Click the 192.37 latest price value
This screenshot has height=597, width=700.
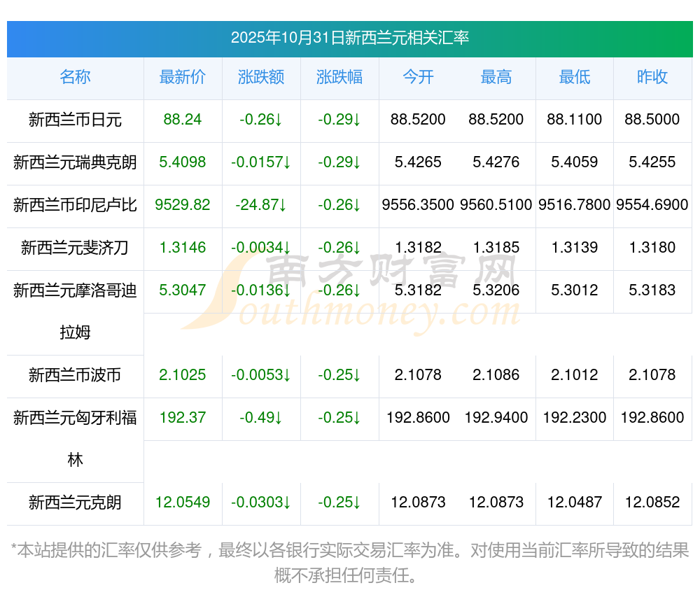pyautogui.click(x=183, y=418)
